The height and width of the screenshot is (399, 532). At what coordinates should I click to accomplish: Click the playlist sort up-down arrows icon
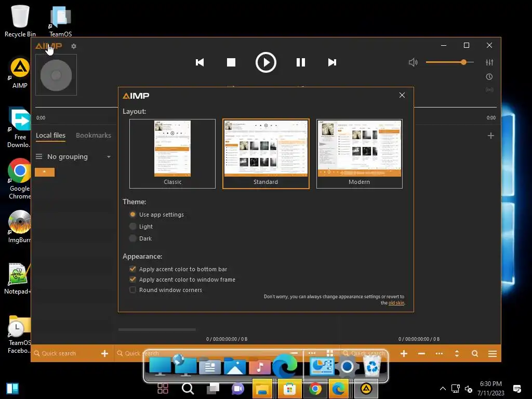click(x=457, y=354)
